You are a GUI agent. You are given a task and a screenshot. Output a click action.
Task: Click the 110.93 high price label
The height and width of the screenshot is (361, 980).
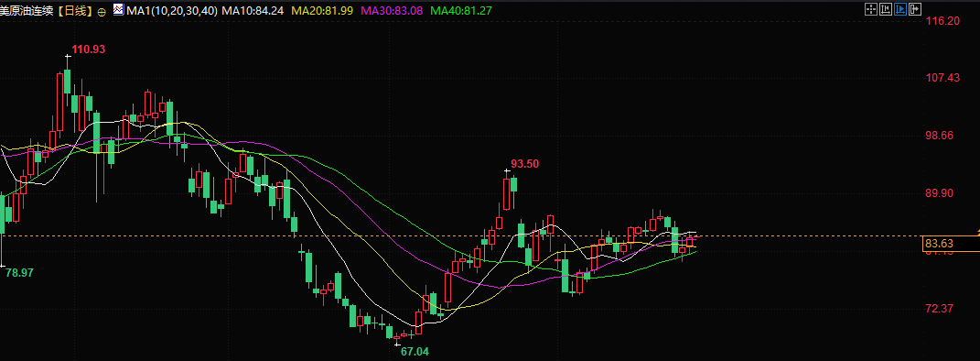point(88,49)
